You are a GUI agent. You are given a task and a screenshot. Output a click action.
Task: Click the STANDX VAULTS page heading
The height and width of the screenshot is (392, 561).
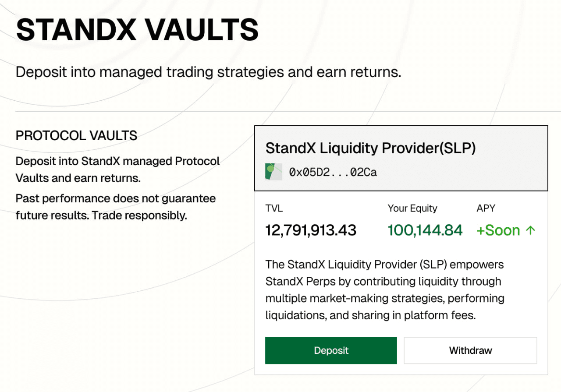(x=137, y=30)
